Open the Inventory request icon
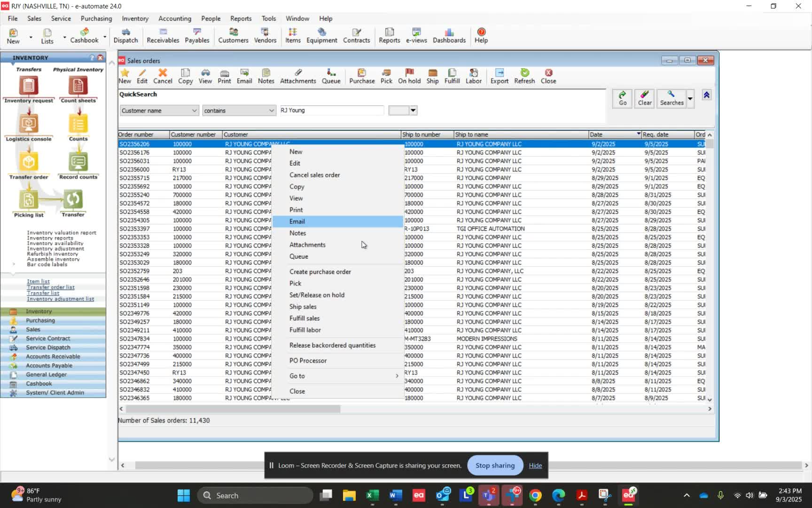Image resolution: width=812 pixels, height=508 pixels. 29,89
